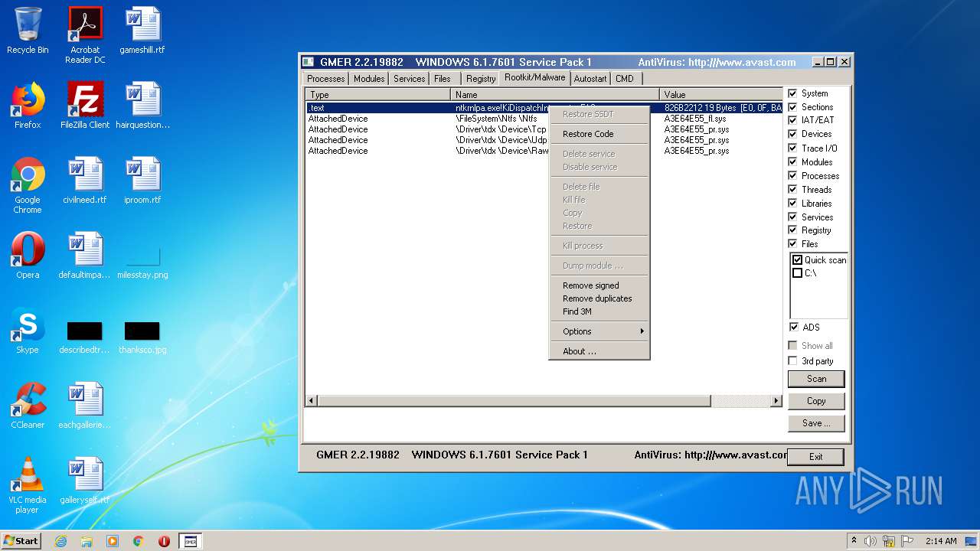980x551 pixels.
Task: Click horizontal scrollbar right arrow
Action: tap(776, 401)
